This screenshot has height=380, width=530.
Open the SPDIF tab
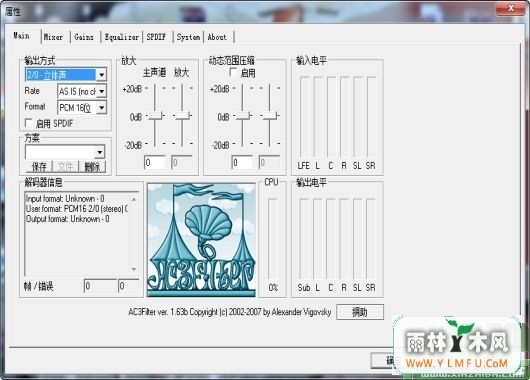[156, 37]
